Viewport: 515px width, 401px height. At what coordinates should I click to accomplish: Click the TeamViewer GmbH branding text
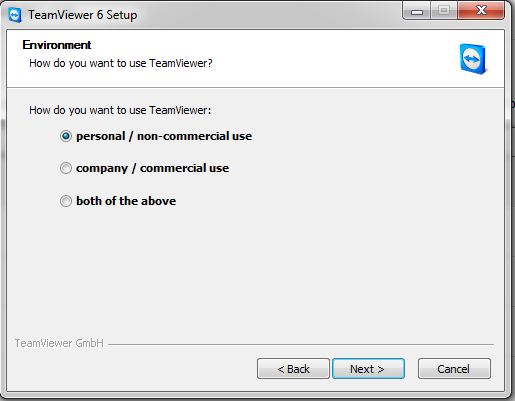pos(59,343)
